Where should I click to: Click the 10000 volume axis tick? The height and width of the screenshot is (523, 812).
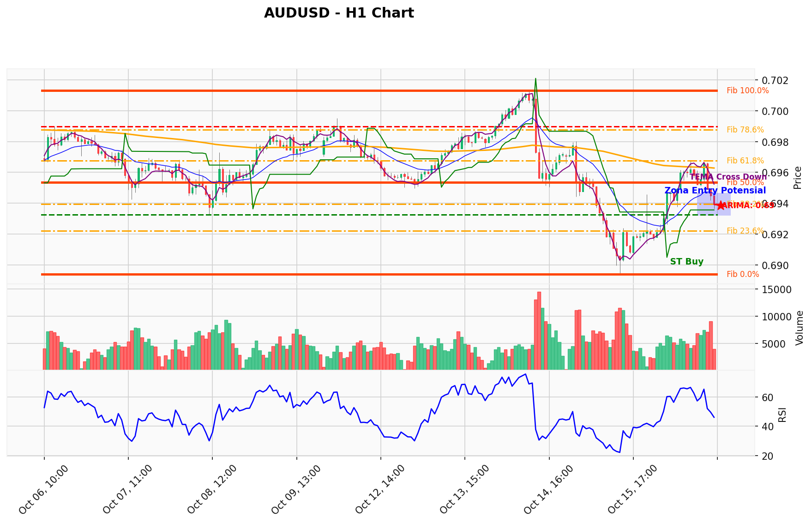pos(776,317)
